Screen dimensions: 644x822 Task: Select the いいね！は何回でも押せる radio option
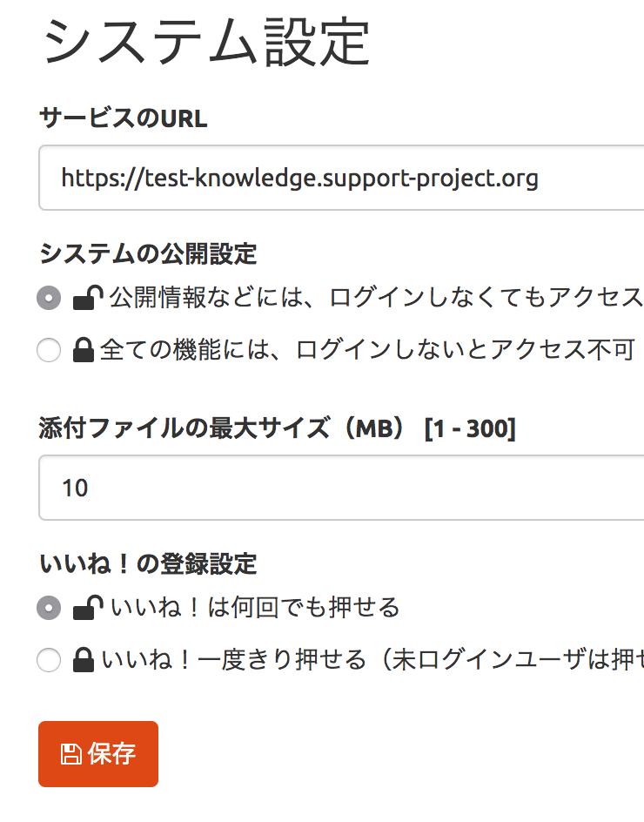click(x=50, y=609)
